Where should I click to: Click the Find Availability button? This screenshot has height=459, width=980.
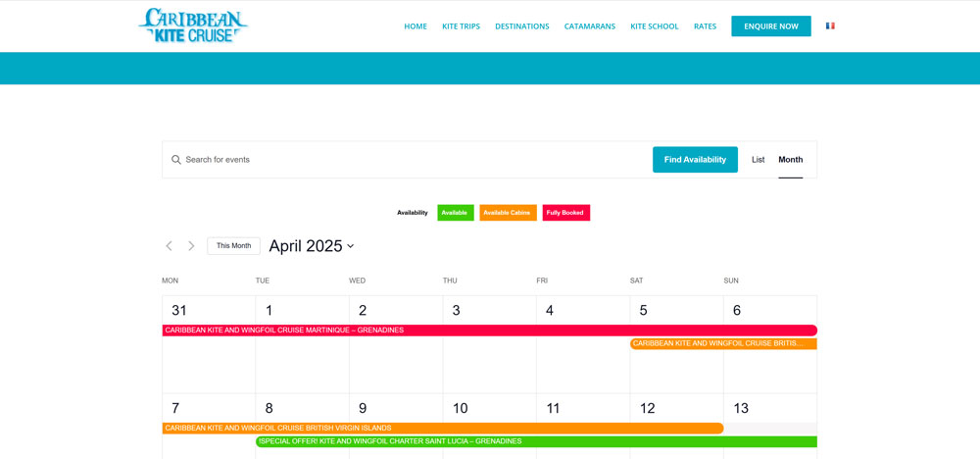coord(695,160)
